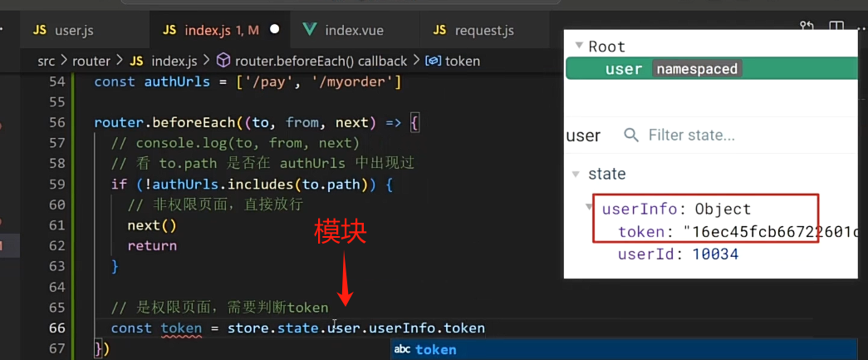The image size is (868, 360).
Task: Click the unsaved dot on index.js tab
Action: click(x=275, y=29)
